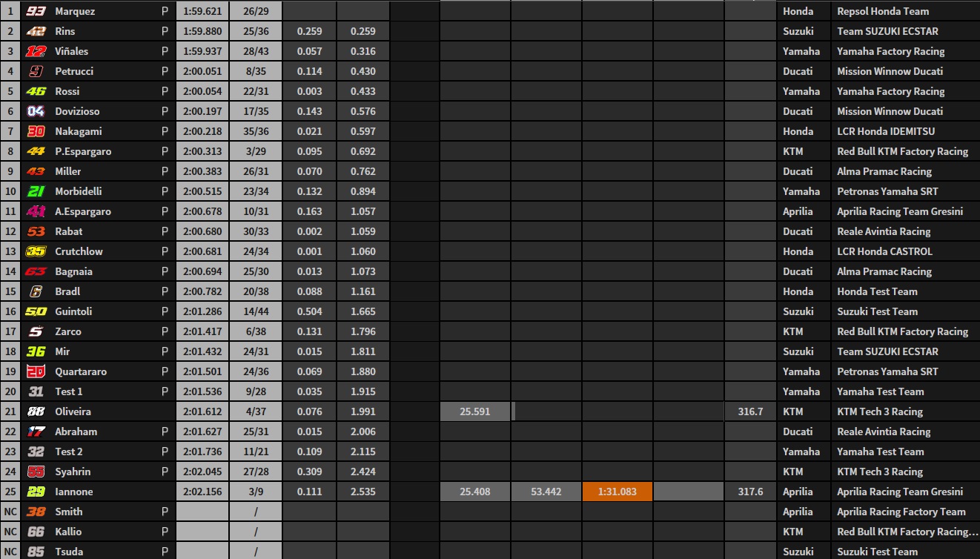Select rider name Marquez
Viewport: 980px width, 559px height.
tap(75, 11)
